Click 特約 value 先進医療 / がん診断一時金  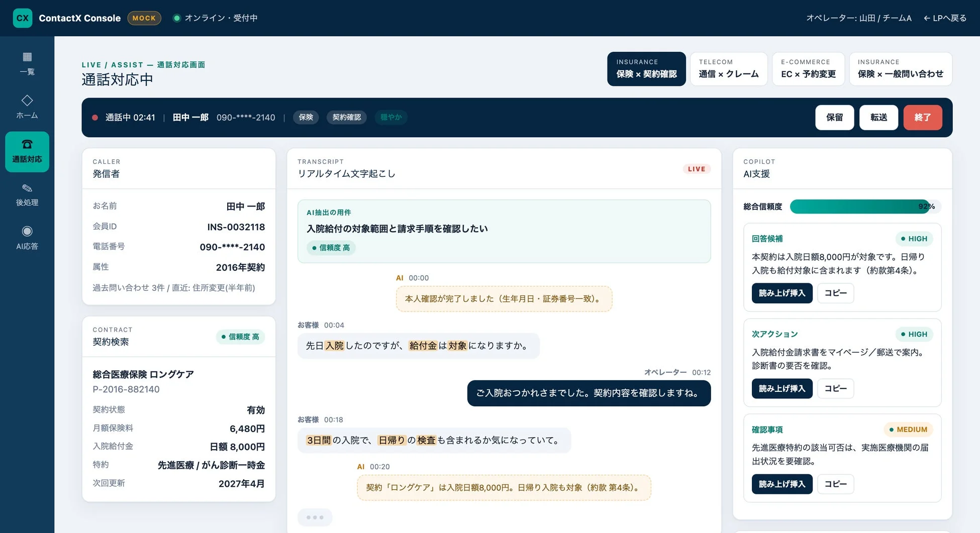tap(212, 465)
